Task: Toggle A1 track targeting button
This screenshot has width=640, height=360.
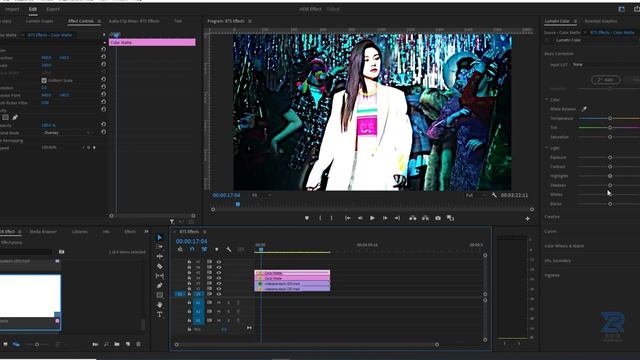Action: click(x=198, y=303)
